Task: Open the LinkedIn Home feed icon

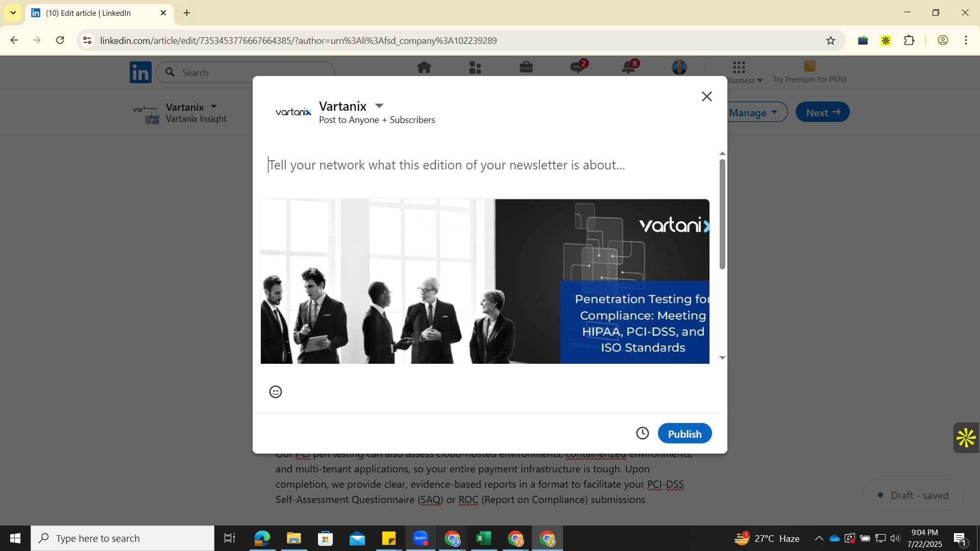Action: pos(424,67)
